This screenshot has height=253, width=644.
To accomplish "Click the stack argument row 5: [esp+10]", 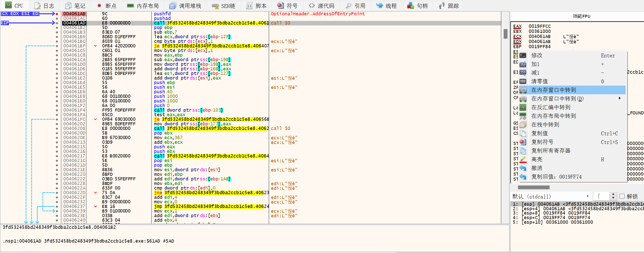I will pyautogui.click(x=577, y=222).
